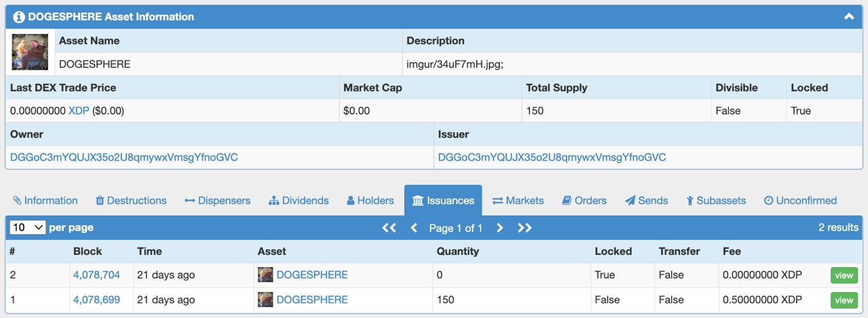Click the book icon on Orders tab
Image resolution: width=868 pixels, height=318 pixels.
(567, 201)
